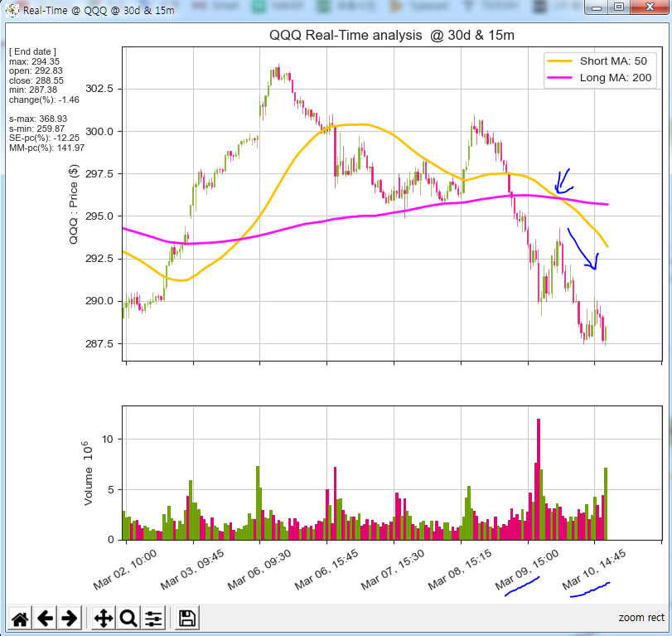672x636 pixels.
Task: Click the close: 288.55 statistic
Action: coord(36,80)
